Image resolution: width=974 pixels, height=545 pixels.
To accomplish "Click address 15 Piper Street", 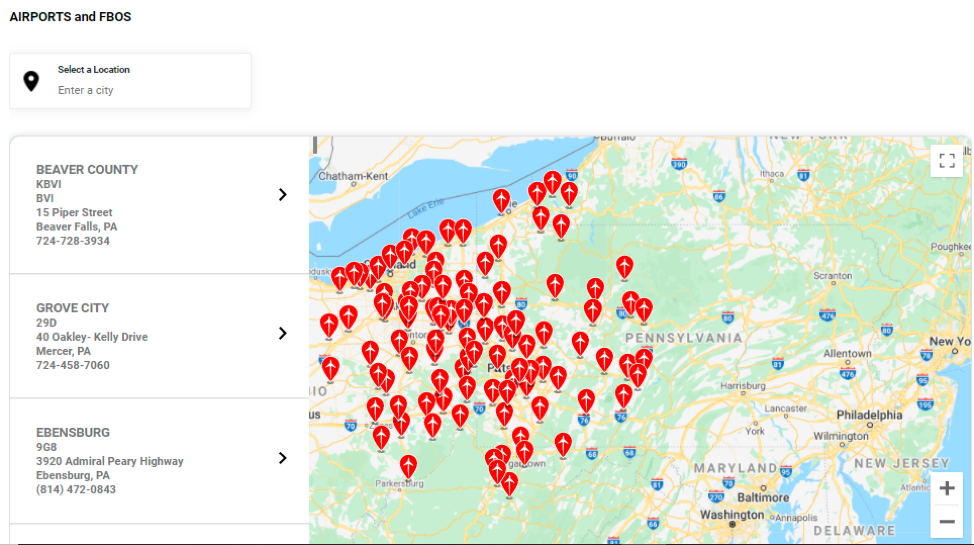I will click(74, 213).
